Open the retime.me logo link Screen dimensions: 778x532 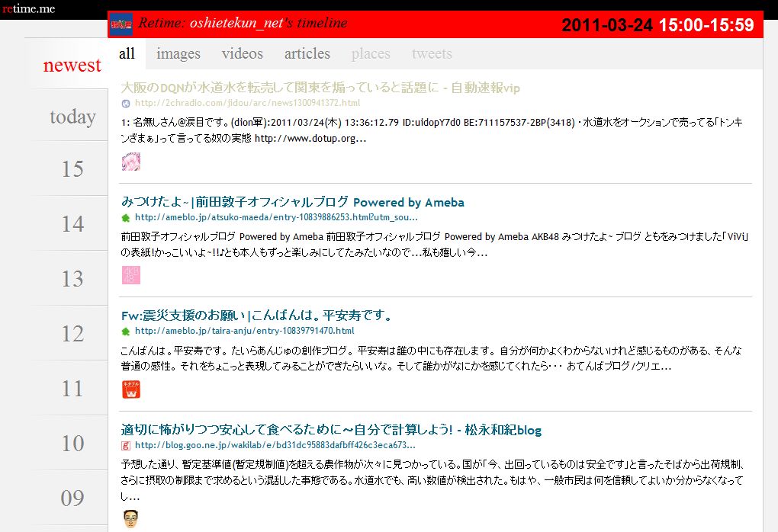[x=28, y=8]
